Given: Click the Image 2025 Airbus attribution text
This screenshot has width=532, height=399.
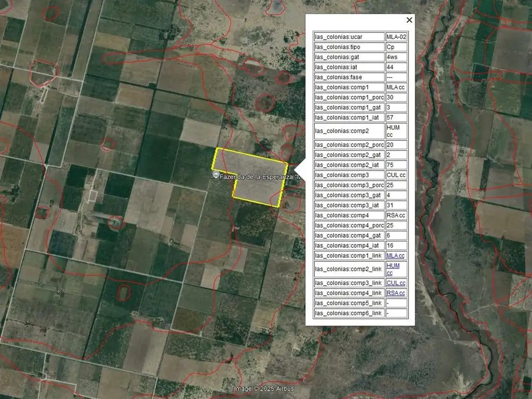Looking at the screenshot, I should click(x=263, y=389).
